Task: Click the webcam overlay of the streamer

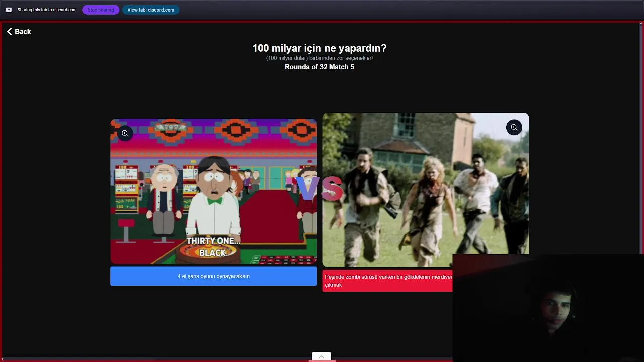Action: point(548,308)
